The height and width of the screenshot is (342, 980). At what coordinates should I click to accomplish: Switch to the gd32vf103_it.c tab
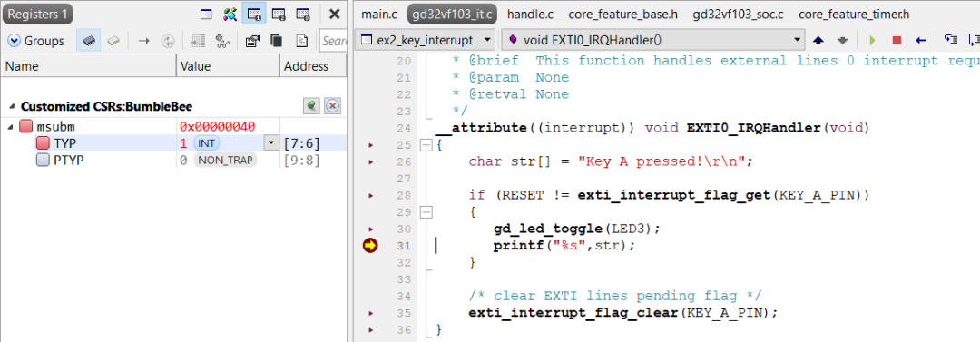pos(453,14)
